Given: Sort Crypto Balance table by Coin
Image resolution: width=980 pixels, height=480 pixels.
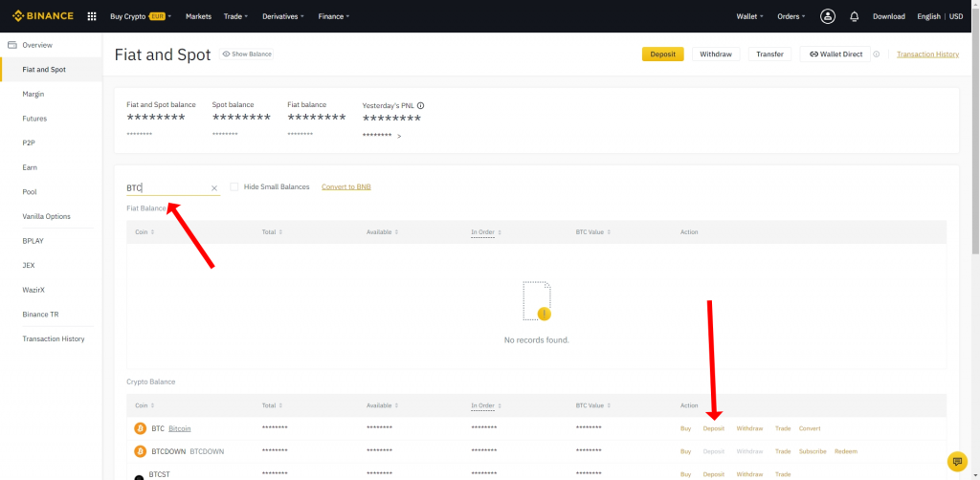Looking at the screenshot, I should click(x=145, y=405).
